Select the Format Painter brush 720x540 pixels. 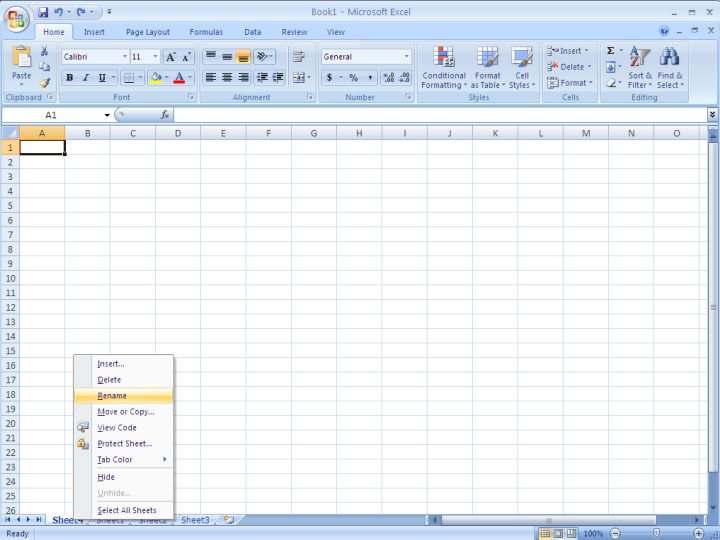point(45,83)
